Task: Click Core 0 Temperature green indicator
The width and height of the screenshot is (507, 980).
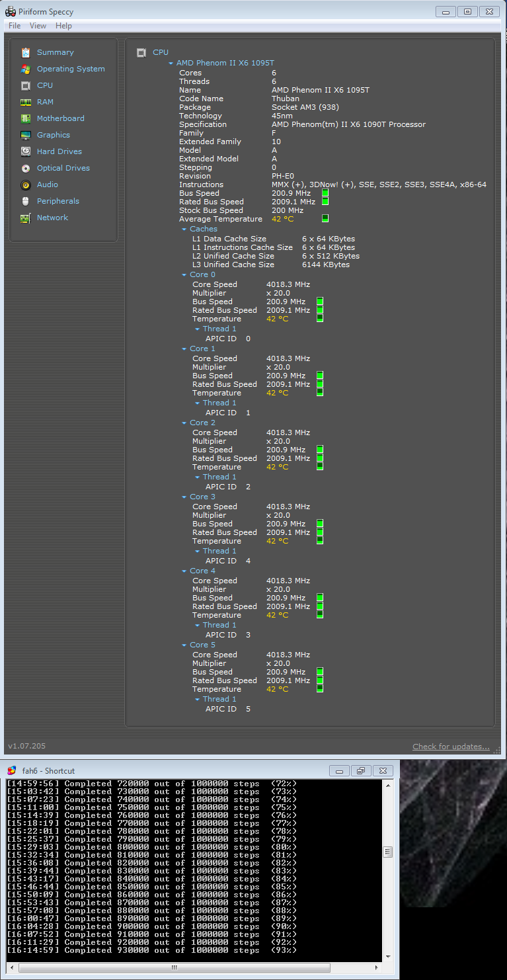Action: click(320, 318)
